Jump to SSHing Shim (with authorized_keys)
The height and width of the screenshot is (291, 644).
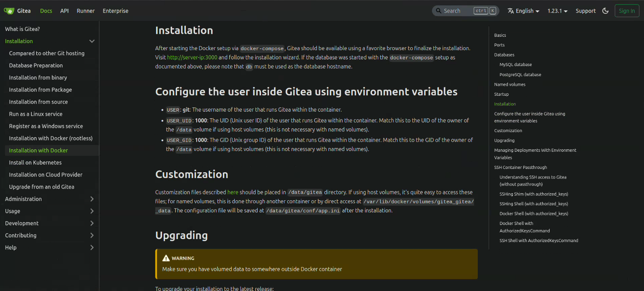click(x=534, y=194)
